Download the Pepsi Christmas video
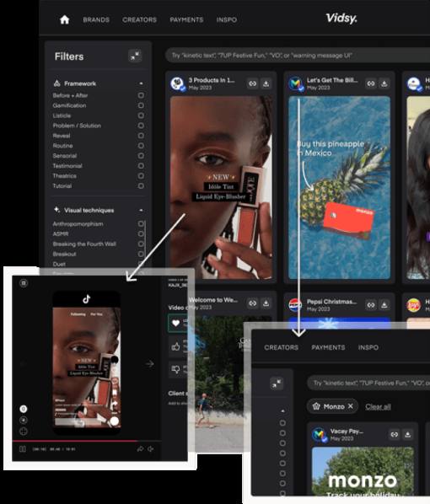The image size is (430, 504). tap(384, 305)
